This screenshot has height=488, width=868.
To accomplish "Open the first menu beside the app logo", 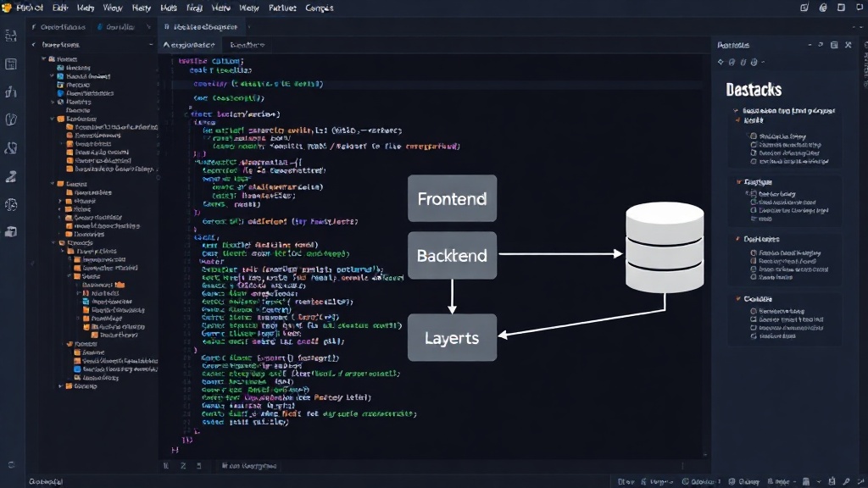I will click(x=30, y=8).
